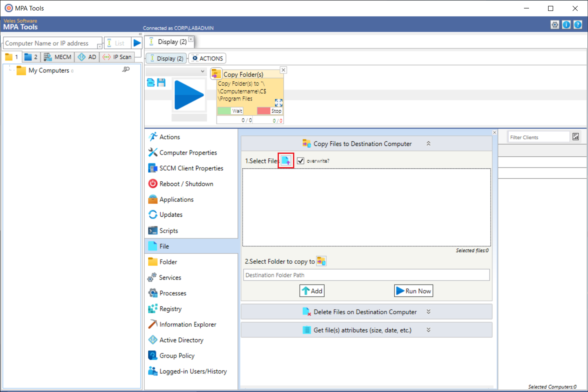Collapse the left panel with double chevron
588x392 pixels.
(140, 34)
